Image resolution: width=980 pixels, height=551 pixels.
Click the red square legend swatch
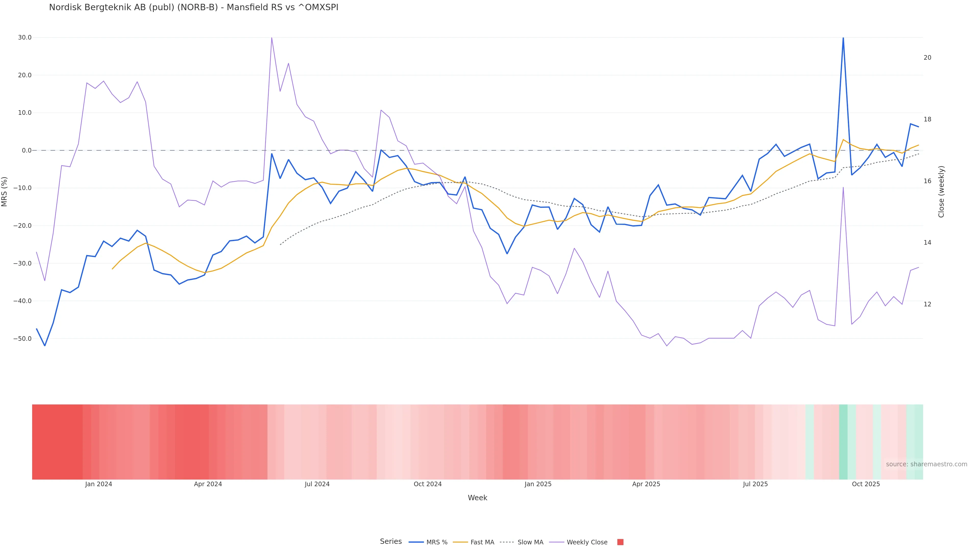[620, 542]
